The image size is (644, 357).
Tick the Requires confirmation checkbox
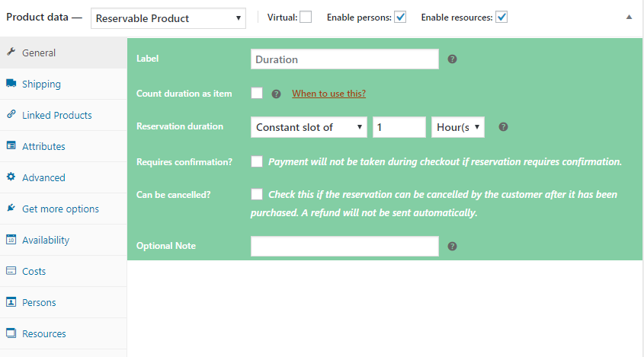click(257, 161)
